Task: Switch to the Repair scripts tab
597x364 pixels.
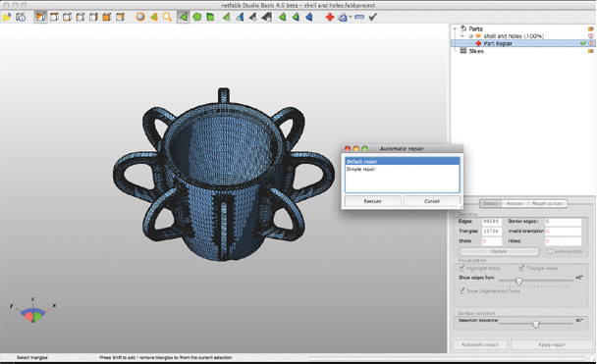Action: coord(548,203)
